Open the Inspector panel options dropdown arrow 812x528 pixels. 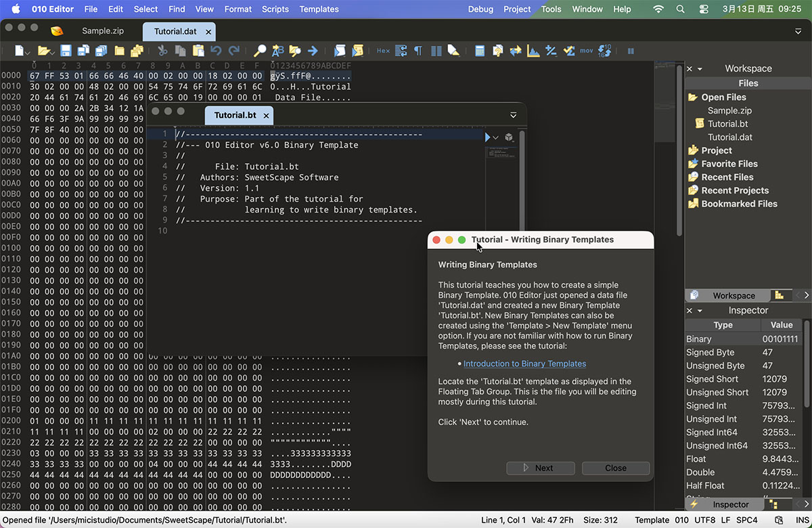coord(700,311)
